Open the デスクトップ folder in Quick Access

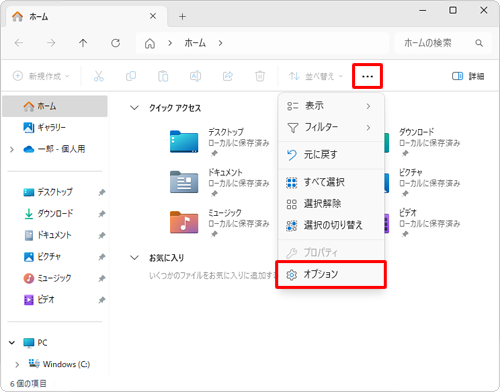[220, 142]
